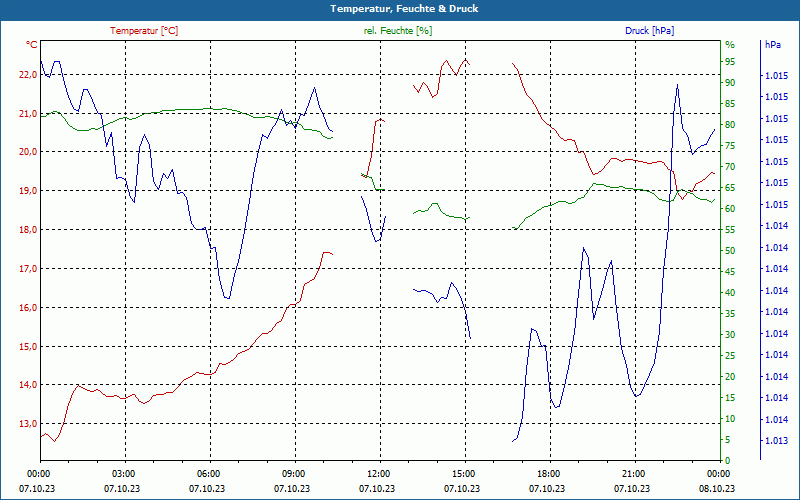Screen dimensions: 800x500
Task: Click the 12:00 time axis label
Action: click(380, 473)
